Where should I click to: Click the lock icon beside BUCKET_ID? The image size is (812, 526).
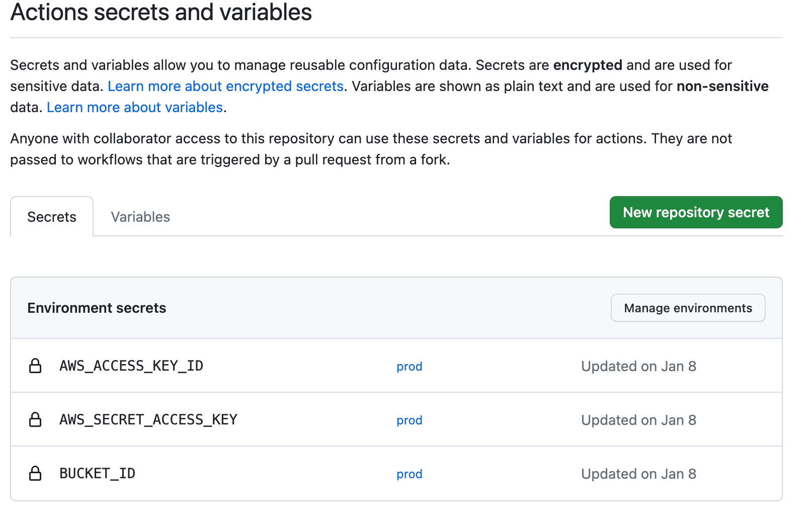[35, 473]
